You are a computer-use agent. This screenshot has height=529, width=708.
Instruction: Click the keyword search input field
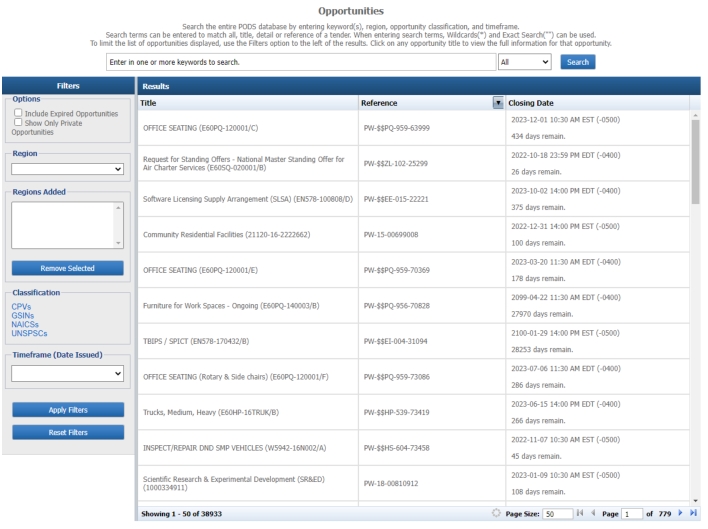coord(301,62)
